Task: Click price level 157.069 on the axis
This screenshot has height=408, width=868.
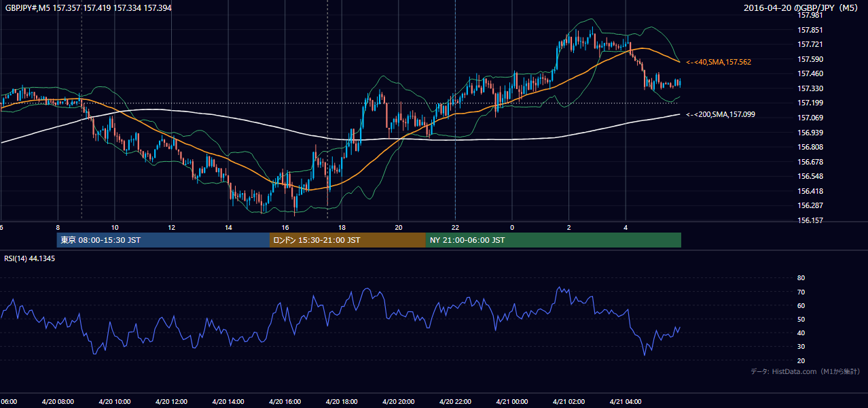Action: click(x=810, y=118)
